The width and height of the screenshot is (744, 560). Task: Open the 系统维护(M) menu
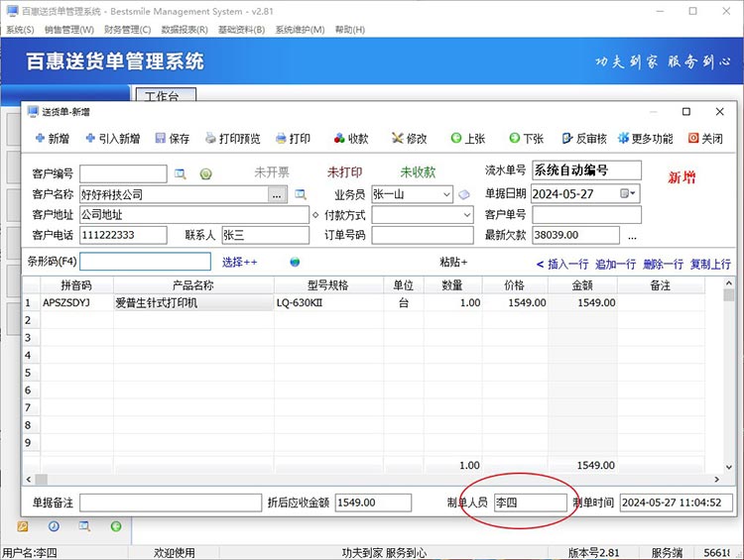coord(300,30)
